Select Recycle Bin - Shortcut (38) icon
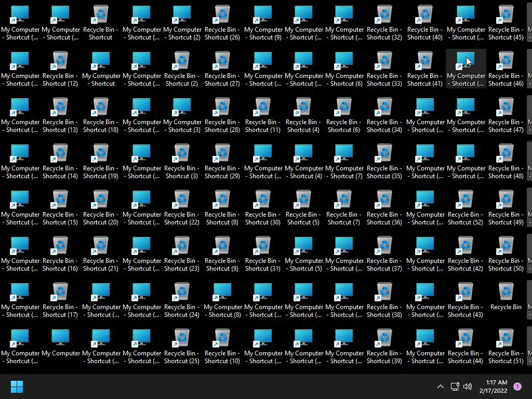Viewport: 532px width, 399px height. tap(384, 300)
